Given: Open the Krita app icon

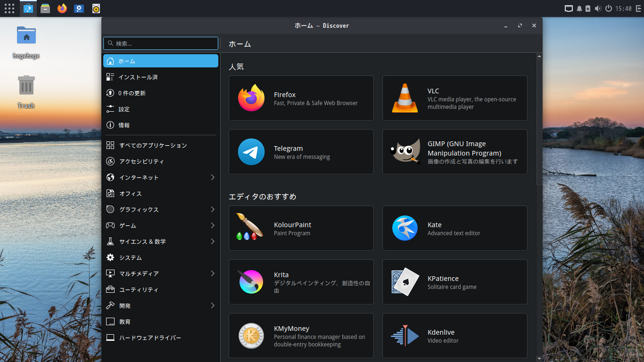Looking at the screenshot, I should point(251,282).
